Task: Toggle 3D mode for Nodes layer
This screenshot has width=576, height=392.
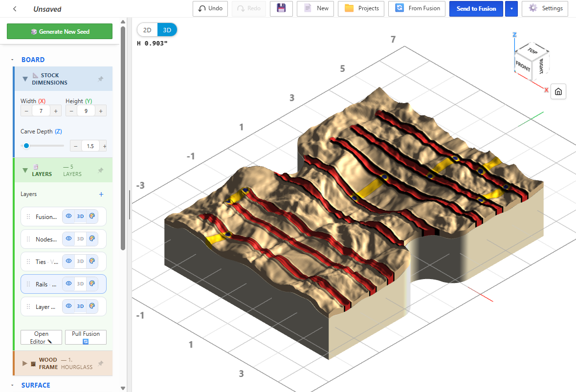Action: point(81,239)
